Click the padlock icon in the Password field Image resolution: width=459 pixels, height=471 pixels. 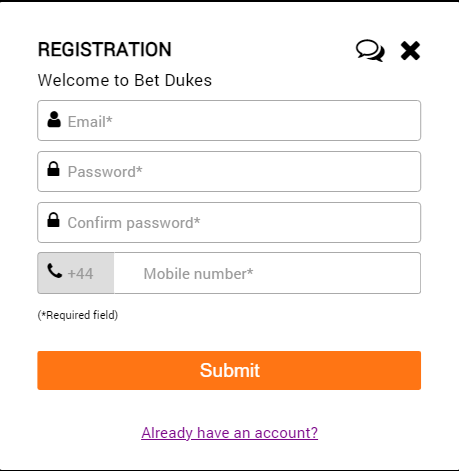[x=53, y=169]
